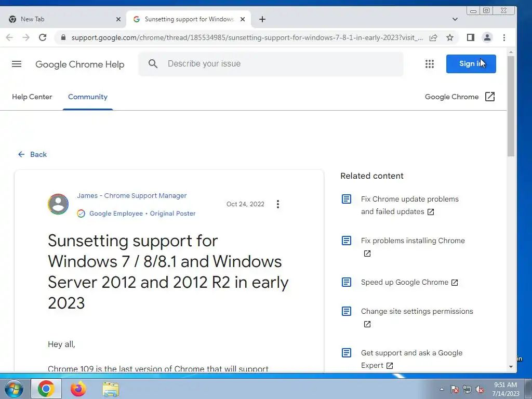Viewport: 532px width, 399px height.
Task: Switch to the New Tab tab
Action: pyautogui.click(x=63, y=19)
